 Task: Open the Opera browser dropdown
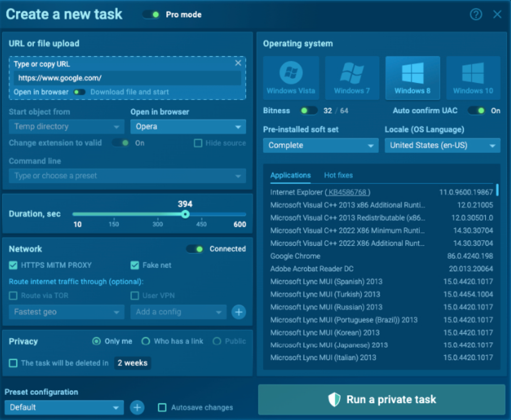[x=188, y=127]
